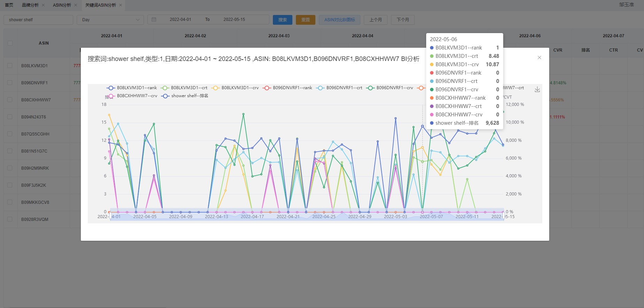Click the start date 2022-04-01 field
The image size is (644, 308).
point(181,20)
